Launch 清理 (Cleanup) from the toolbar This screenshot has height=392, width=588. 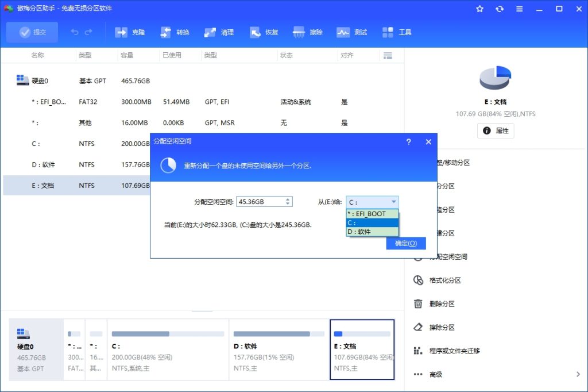click(219, 32)
